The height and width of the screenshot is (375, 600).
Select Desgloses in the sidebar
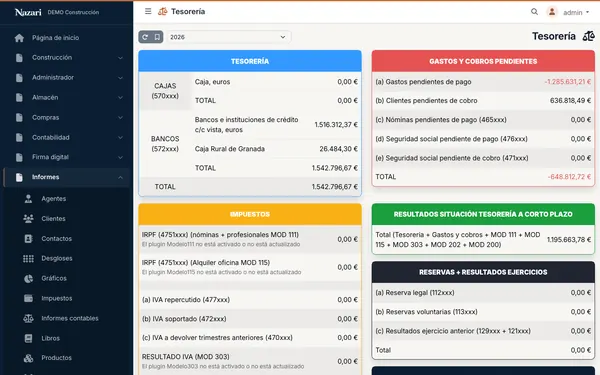[57, 259]
